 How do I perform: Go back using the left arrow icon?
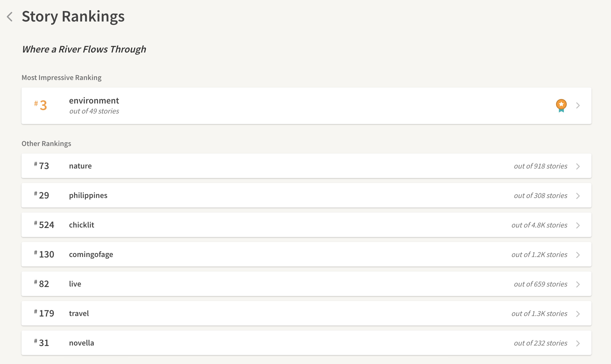tap(10, 17)
